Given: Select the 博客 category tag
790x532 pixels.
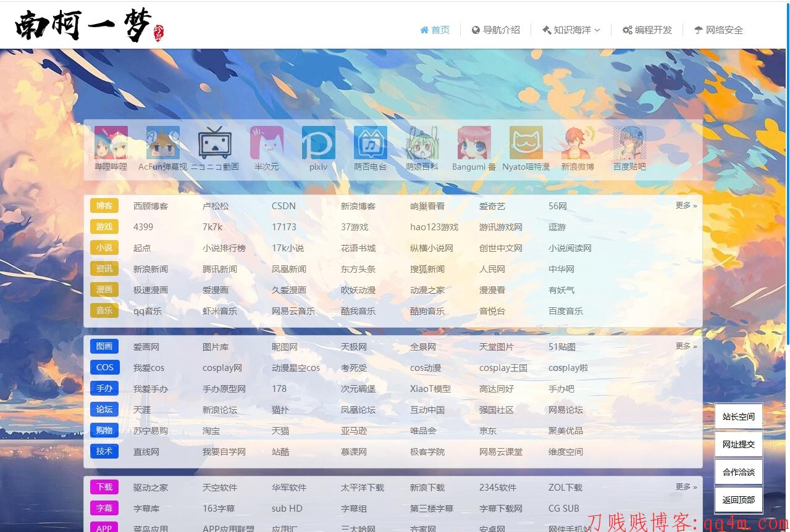Looking at the screenshot, I should point(104,206).
